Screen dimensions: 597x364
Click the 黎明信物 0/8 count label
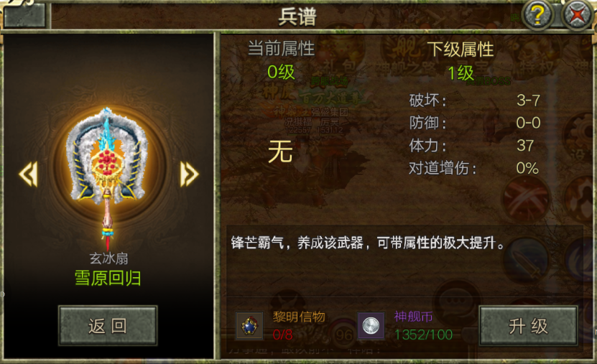(x=282, y=335)
